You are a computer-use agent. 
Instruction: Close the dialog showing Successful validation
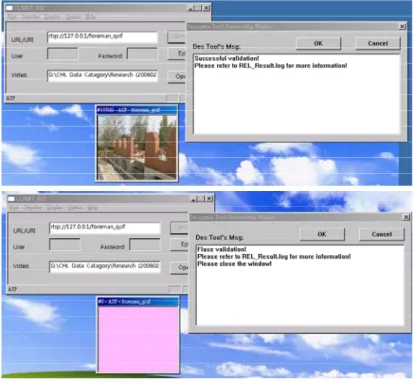pos(402,26)
